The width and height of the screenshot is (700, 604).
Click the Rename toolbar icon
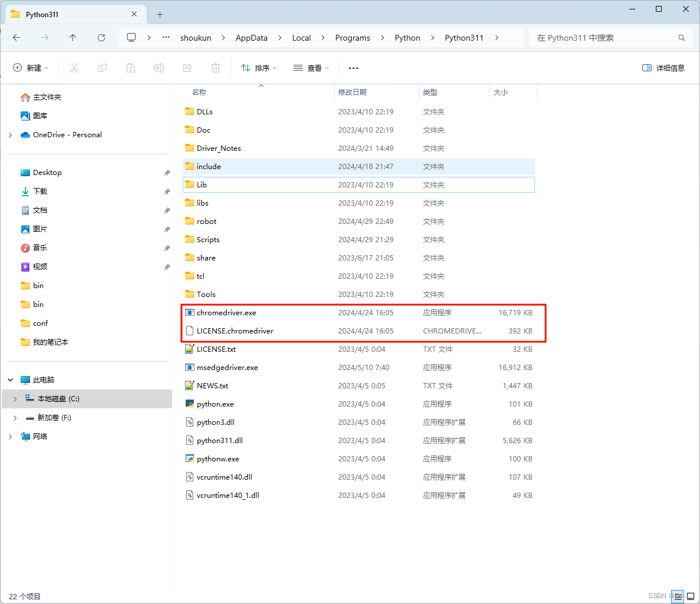[159, 68]
